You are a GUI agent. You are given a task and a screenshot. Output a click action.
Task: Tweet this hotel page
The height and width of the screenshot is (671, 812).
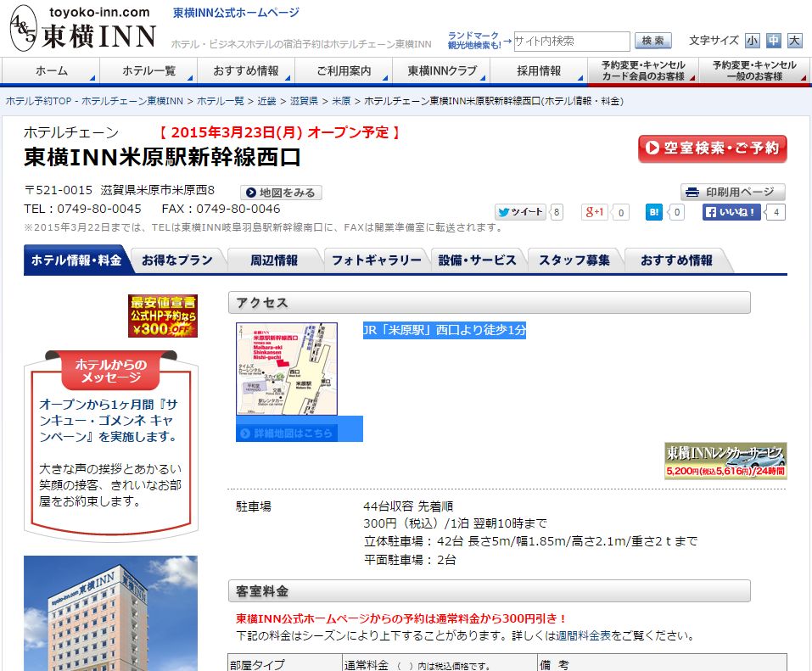tap(520, 212)
